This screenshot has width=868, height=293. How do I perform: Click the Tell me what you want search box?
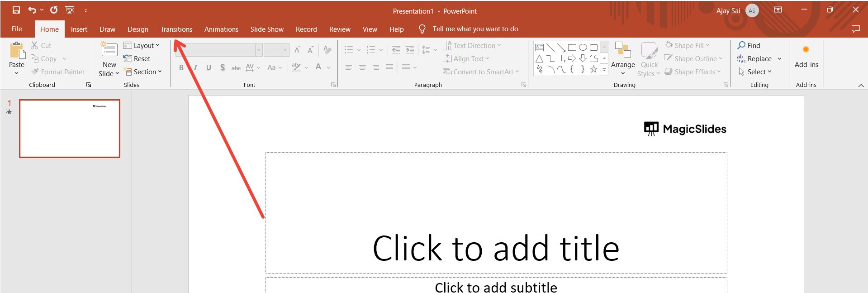(475, 29)
